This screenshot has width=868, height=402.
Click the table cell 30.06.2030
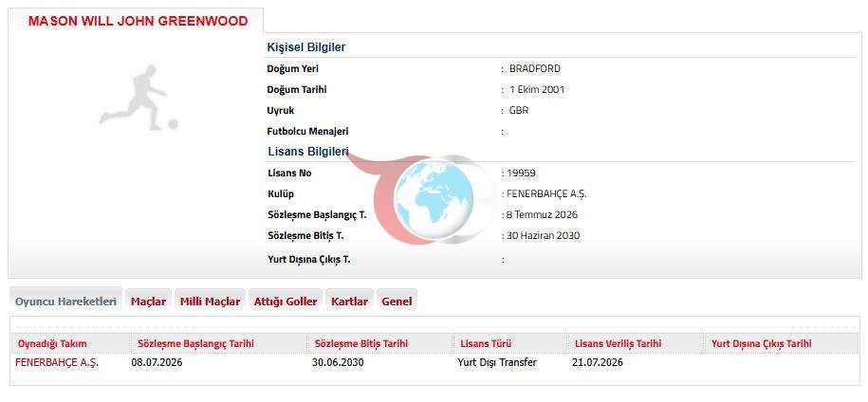click(339, 363)
